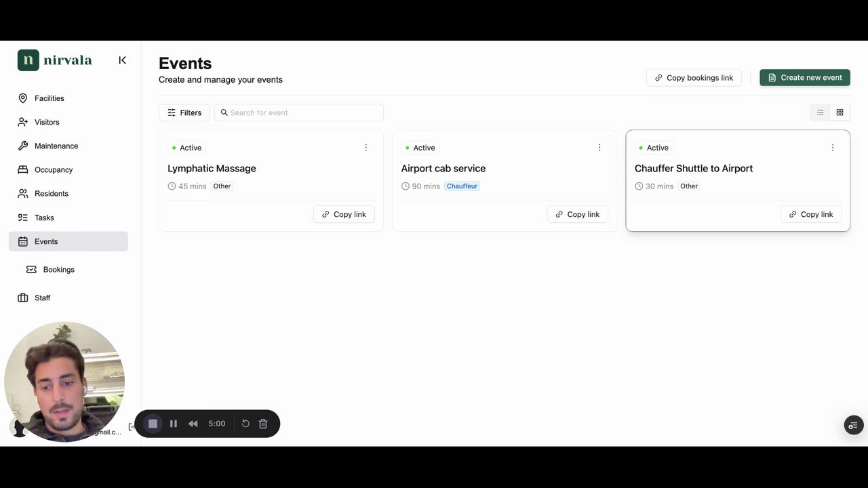Open the Bookings sidebar item
This screenshot has width=868, height=488.
58,270
